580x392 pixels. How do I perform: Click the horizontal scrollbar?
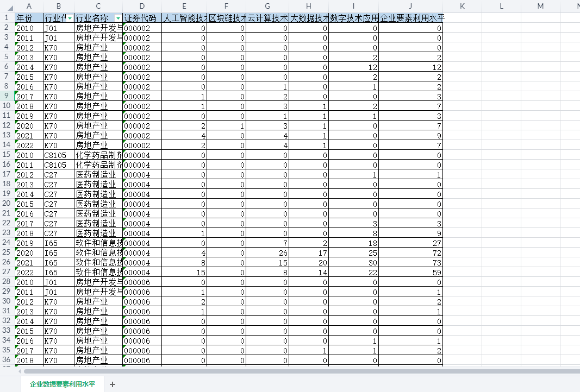[302, 371]
